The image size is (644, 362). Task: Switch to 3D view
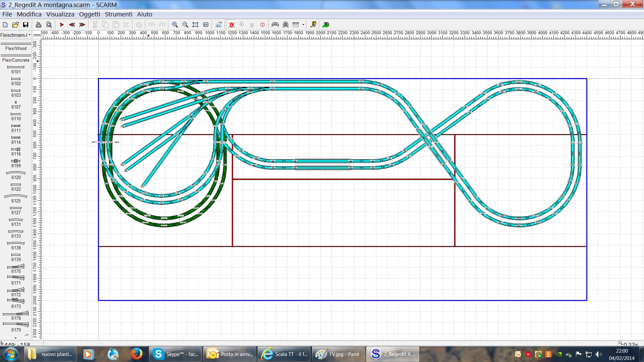(326, 25)
